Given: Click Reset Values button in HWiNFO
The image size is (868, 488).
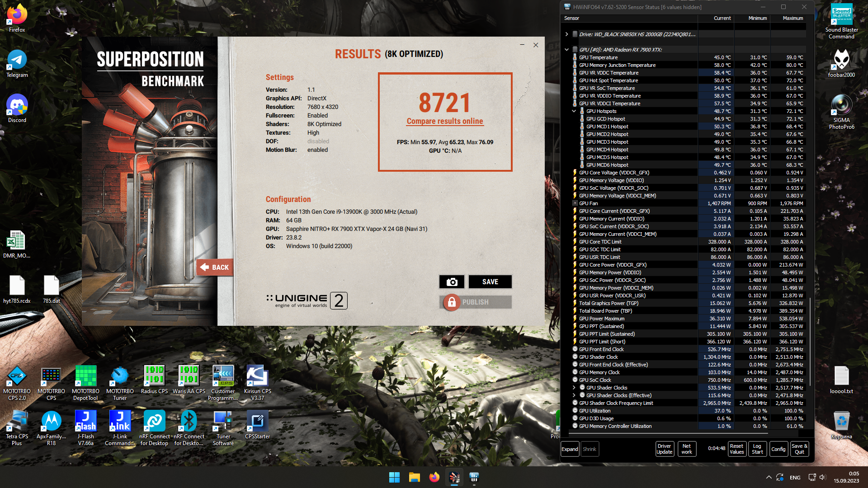Looking at the screenshot, I should click(x=736, y=449).
